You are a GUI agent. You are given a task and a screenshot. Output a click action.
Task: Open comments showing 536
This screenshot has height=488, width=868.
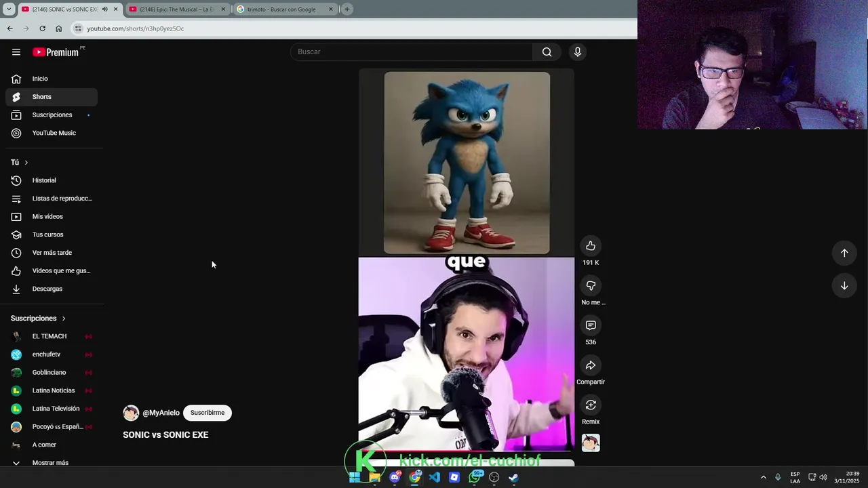tap(591, 326)
